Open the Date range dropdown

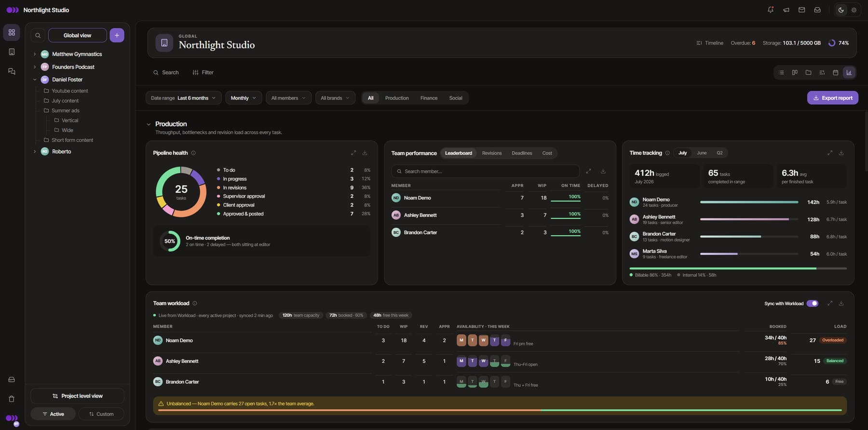click(184, 98)
